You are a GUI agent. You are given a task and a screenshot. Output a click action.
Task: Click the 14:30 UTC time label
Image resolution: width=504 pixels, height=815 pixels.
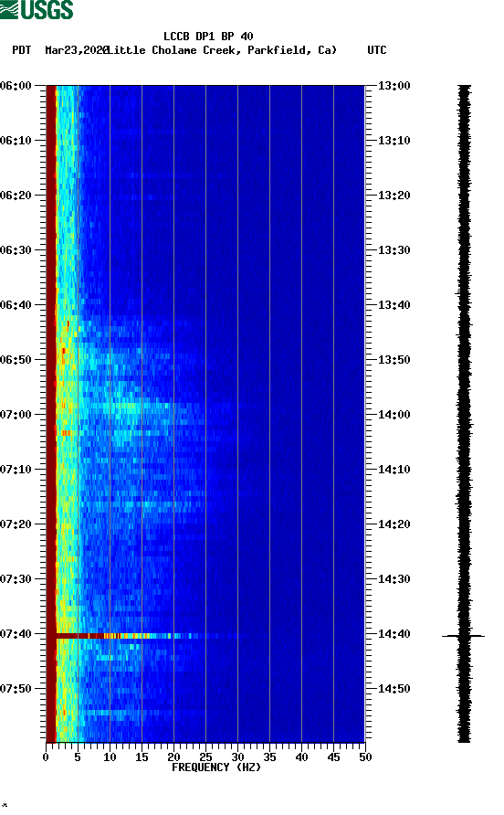point(394,579)
